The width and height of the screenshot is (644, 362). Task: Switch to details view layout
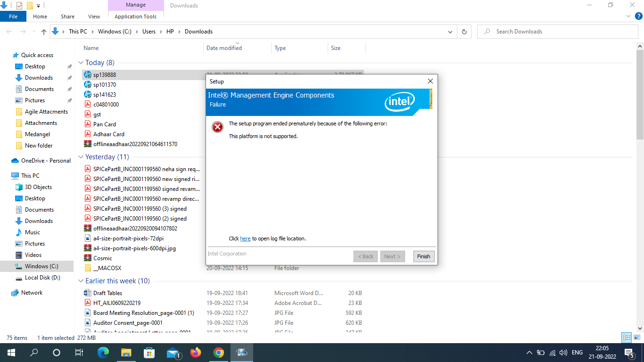click(x=627, y=337)
